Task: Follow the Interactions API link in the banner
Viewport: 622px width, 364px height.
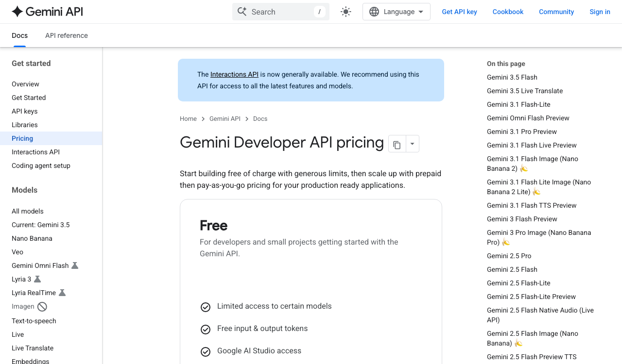Action: 234,74
